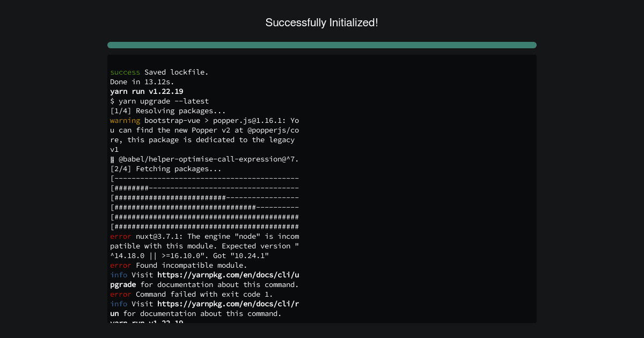Click the blue 'info' label above the upgrade link

coord(119,275)
